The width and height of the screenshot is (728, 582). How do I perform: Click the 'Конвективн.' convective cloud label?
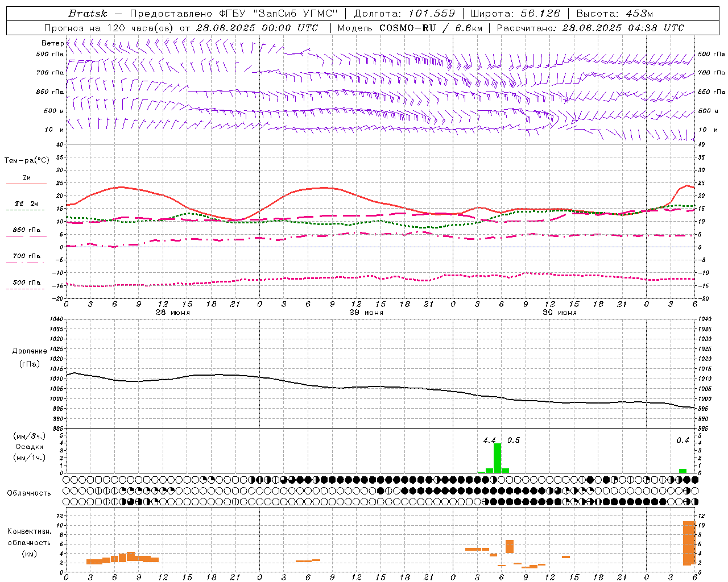tap(29, 531)
